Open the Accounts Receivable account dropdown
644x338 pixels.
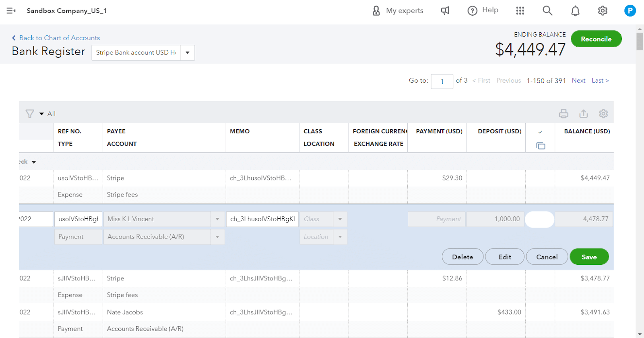pos(217,237)
